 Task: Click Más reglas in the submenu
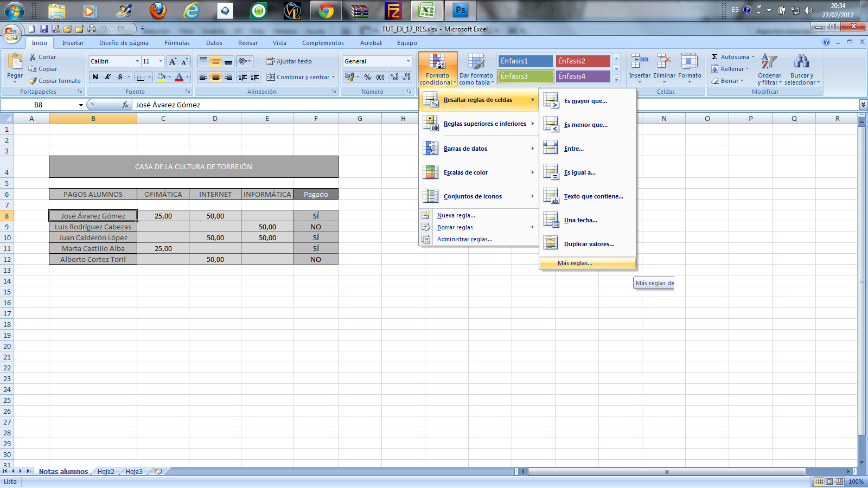(575, 263)
